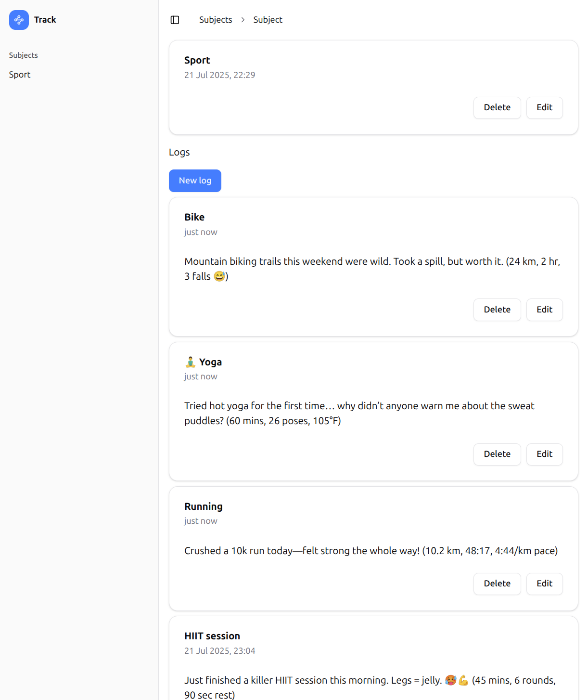This screenshot has height=700, width=588.
Task: Click the Bike log title
Action: pyautogui.click(x=194, y=217)
